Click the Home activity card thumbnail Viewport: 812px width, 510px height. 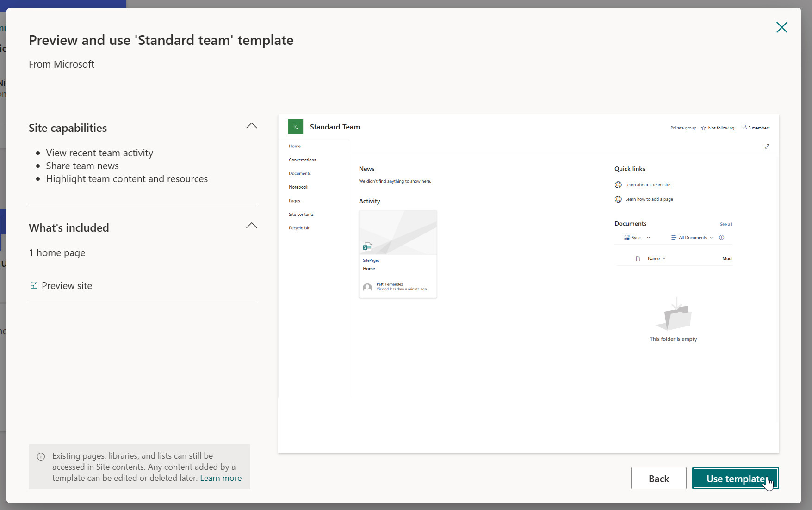(x=398, y=233)
